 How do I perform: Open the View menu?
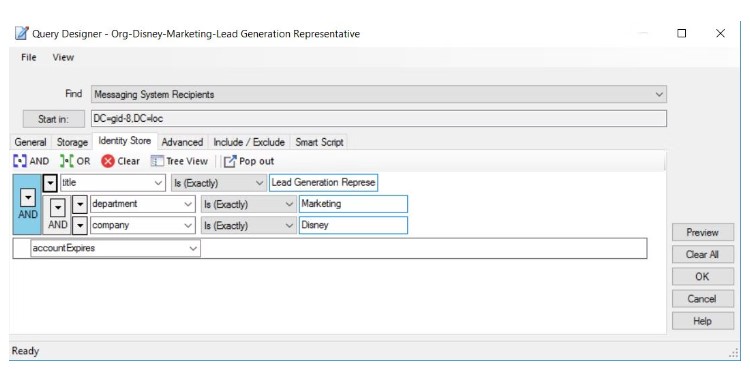(x=63, y=57)
